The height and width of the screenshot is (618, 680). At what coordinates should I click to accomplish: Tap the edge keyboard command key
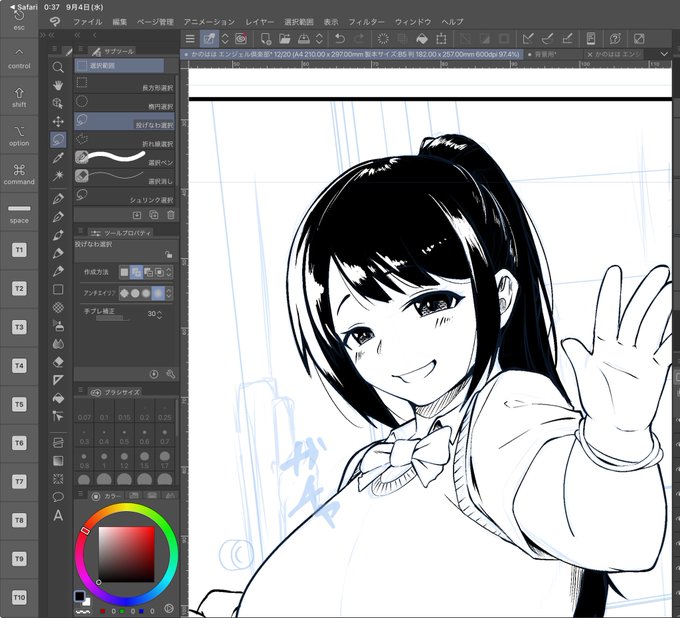pos(19,173)
